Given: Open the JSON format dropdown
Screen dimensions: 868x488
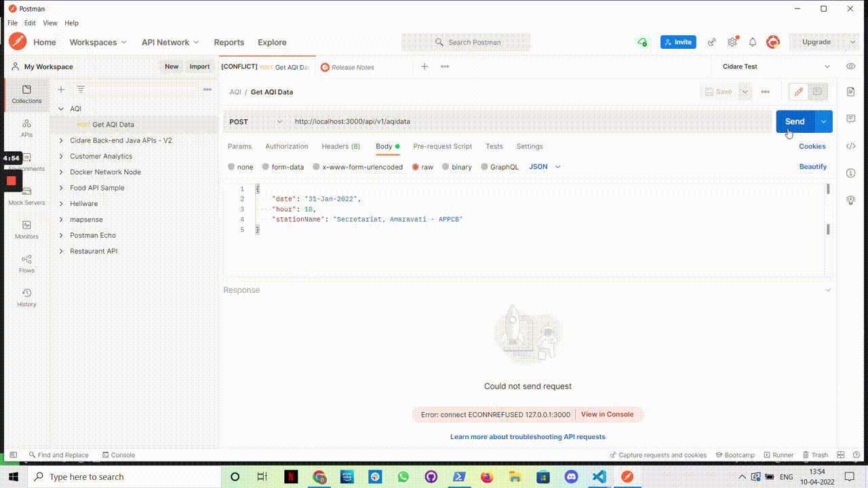Looking at the screenshot, I should [x=542, y=167].
